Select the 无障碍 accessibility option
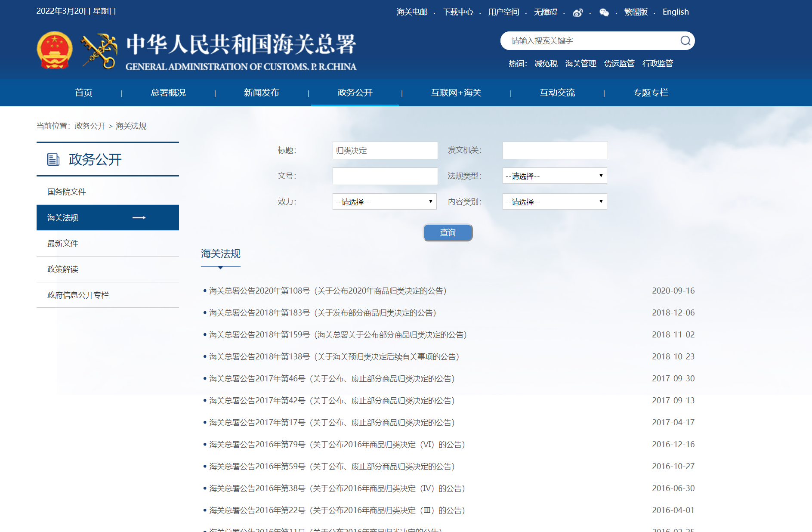This screenshot has height=532, width=812. (545, 12)
